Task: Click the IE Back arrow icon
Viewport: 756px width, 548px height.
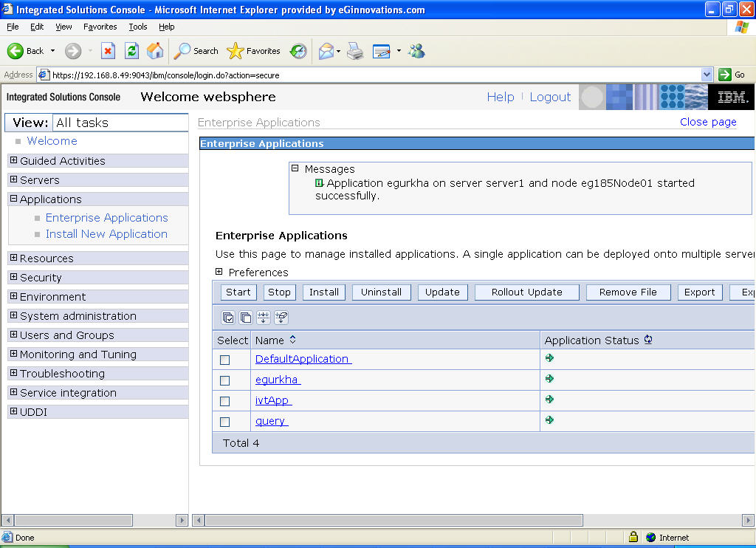Action: [x=15, y=51]
